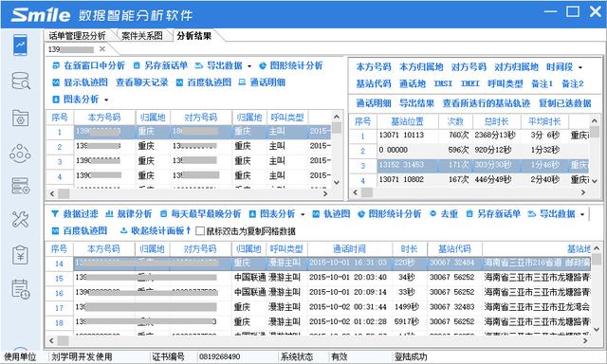Open the server settings sidebar icon
Viewport: 607px width, 364px height.
(20, 186)
